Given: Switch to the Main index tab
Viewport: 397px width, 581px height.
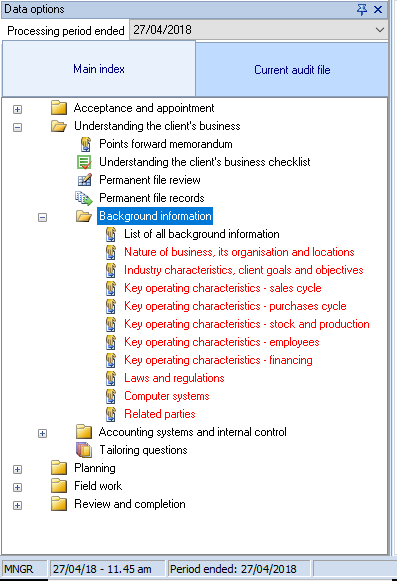Looking at the screenshot, I should pyautogui.click(x=99, y=69).
